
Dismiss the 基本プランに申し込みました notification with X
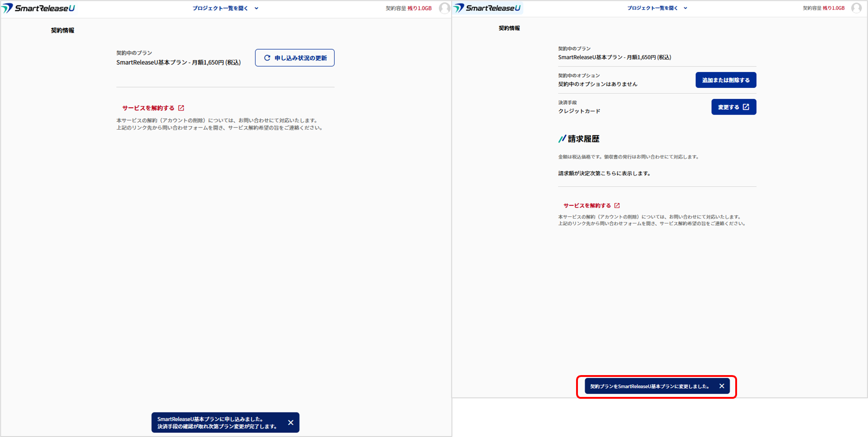click(x=291, y=422)
